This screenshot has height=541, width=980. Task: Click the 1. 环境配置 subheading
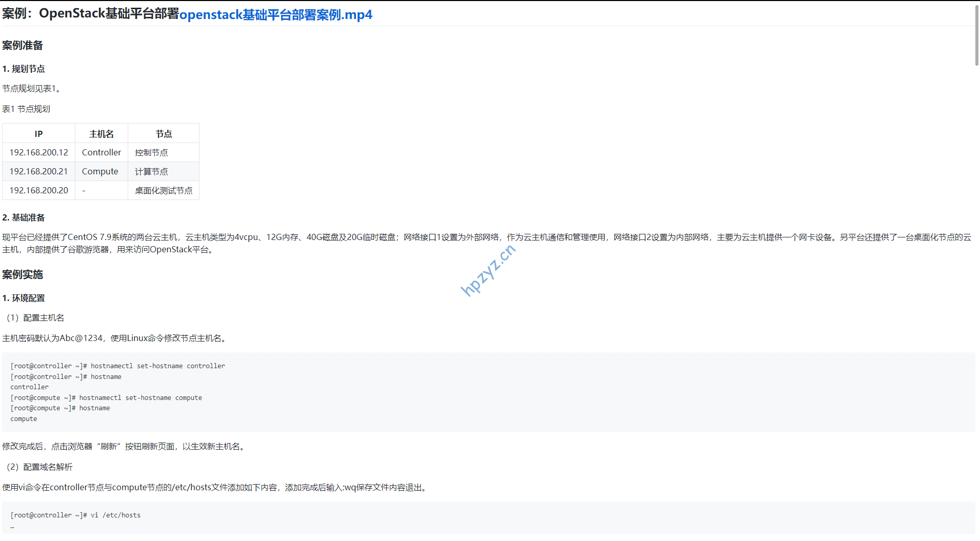tap(24, 298)
